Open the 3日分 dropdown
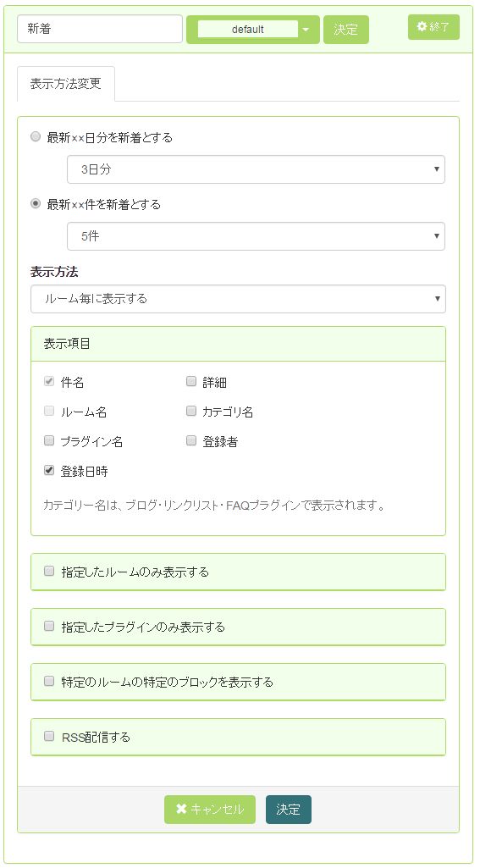Viewport: 480px width, 868px height. click(256, 169)
